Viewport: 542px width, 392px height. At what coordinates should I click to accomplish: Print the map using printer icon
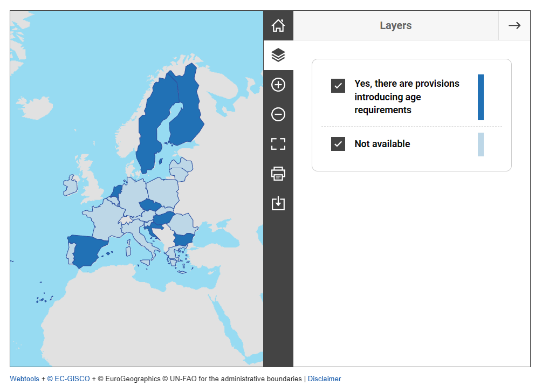278,174
